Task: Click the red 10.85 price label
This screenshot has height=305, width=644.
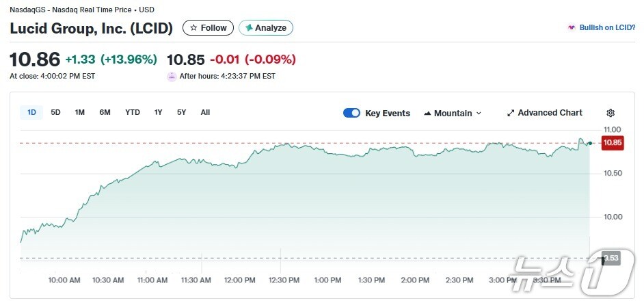Action: click(613, 143)
